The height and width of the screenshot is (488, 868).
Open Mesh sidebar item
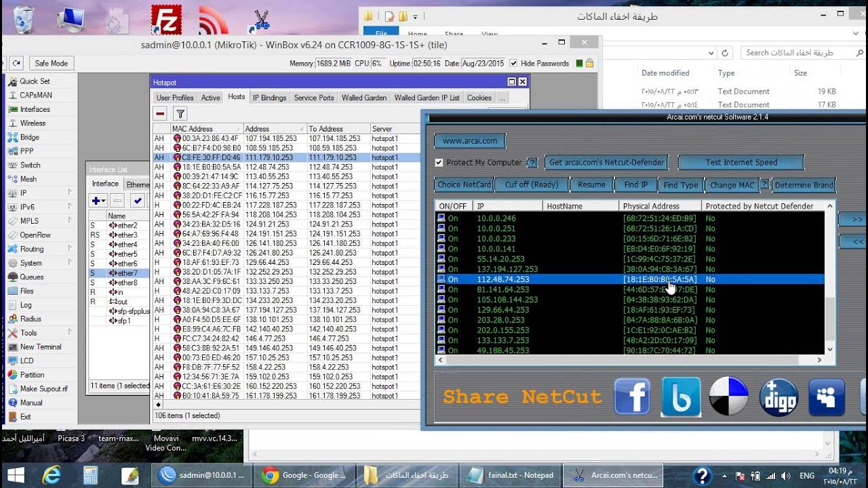point(28,179)
